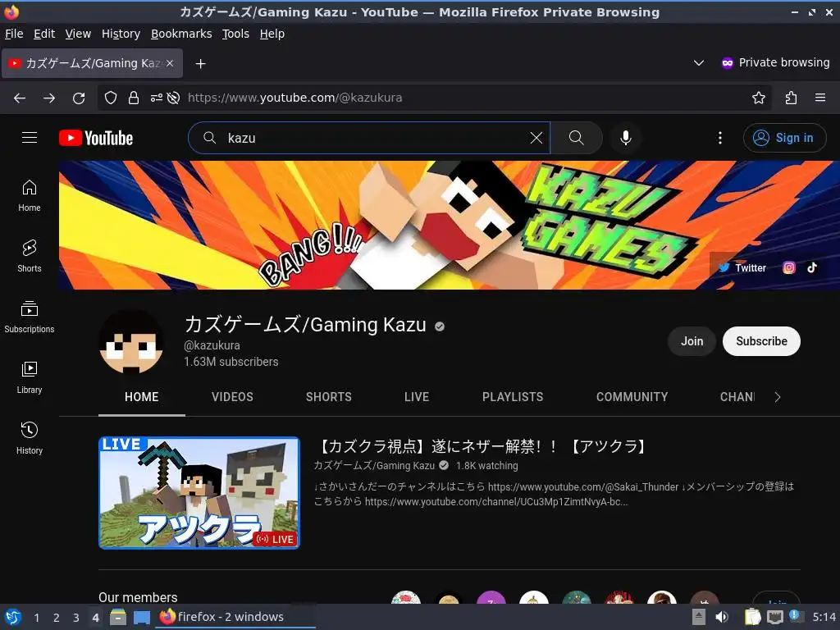Image resolution: width=840 pixels, height=630 pixels.
Task: Open the File menu
Action: pyautogui.click(x=14, y=34)
